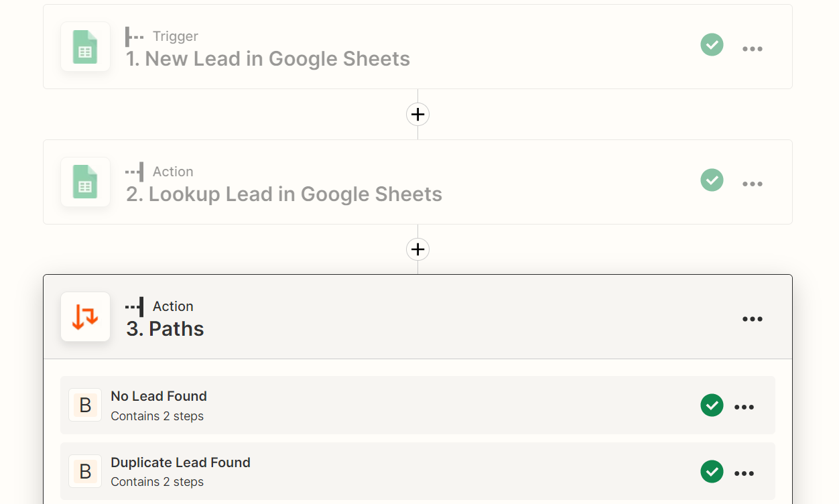Add a step before the Paths action
839x504 pixels.
click(417, 249)
